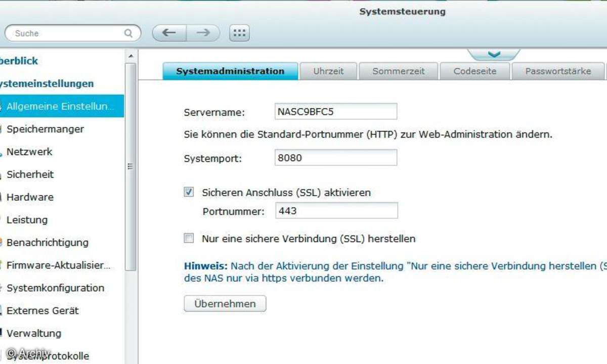Open the Passwortstärke tab
Screen dimensions: 607x364
[x=558, y=71]
